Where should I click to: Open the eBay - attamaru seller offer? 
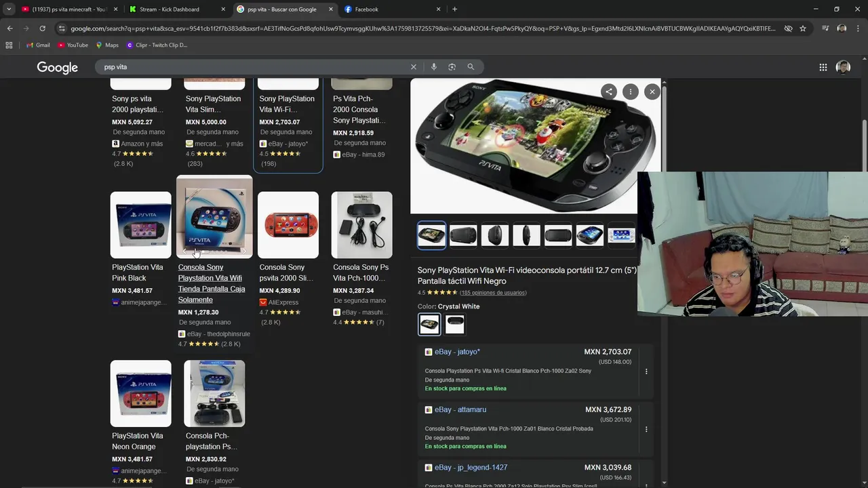pyautogui.click(x=460, y=409)
